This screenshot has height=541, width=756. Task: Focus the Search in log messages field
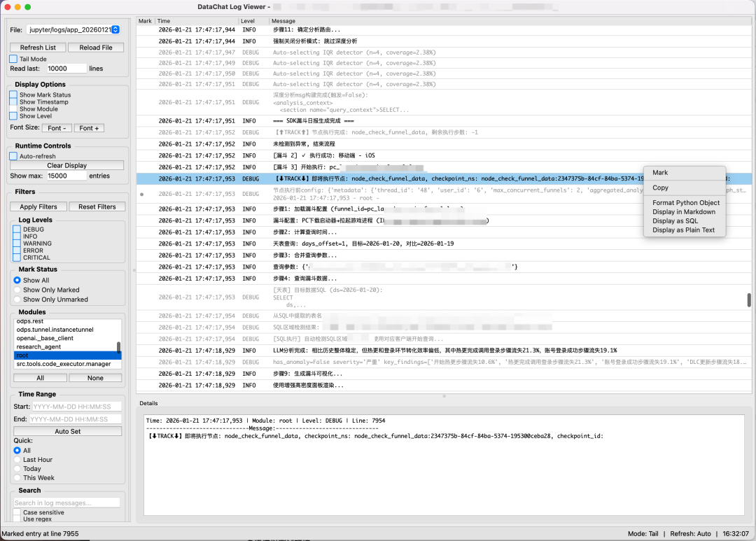[67, 503]
